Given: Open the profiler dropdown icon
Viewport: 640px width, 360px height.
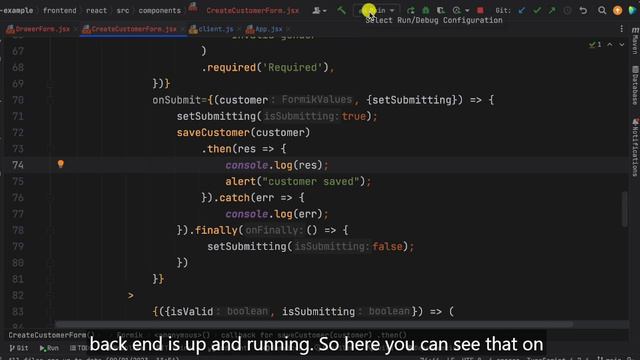Looking at the screenshot, I should (460, 10).
